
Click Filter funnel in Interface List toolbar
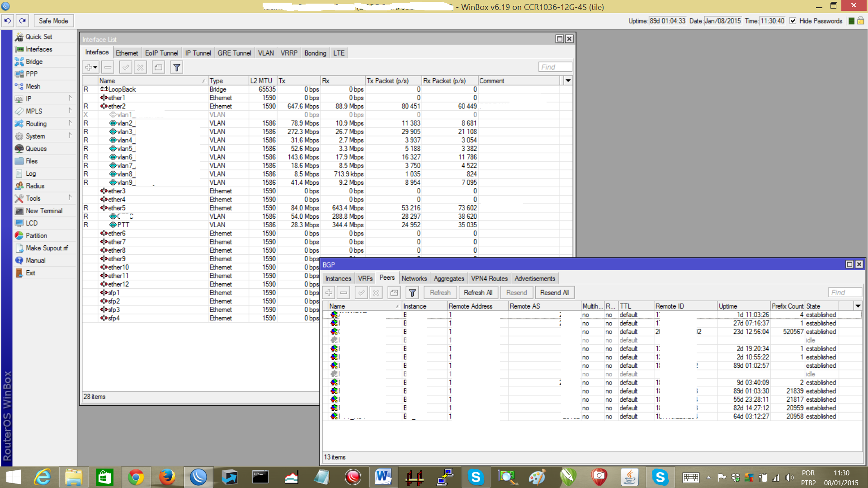pyautogui.click(x=177, y=67)
